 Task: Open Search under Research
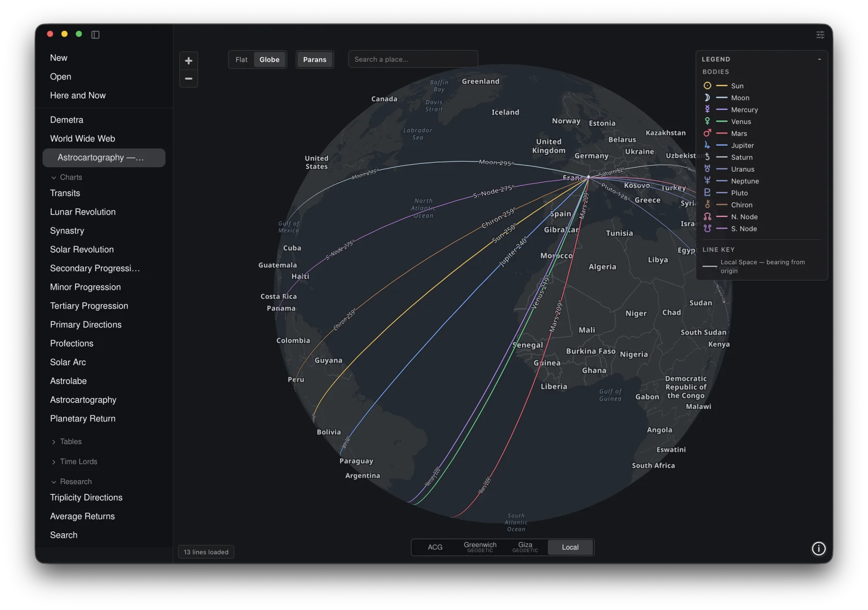(x=64, y=535)
